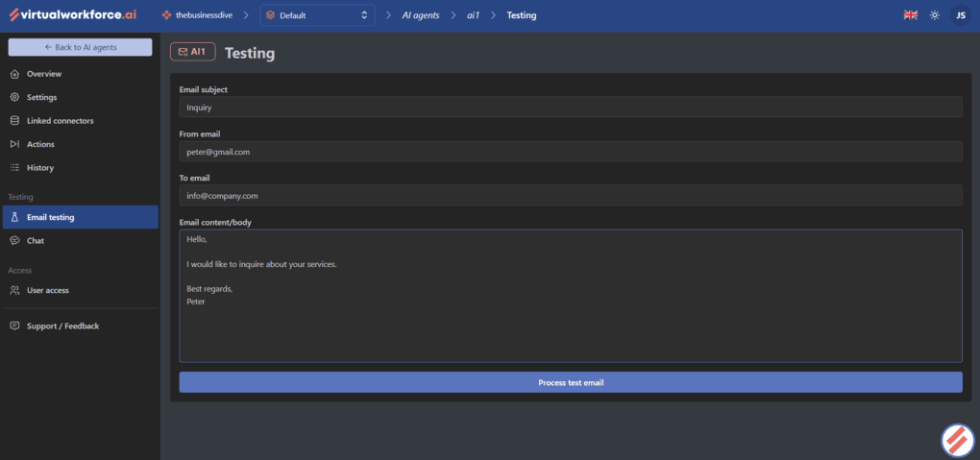
Task: Click the Overview home icon
Action: point(15,74)
